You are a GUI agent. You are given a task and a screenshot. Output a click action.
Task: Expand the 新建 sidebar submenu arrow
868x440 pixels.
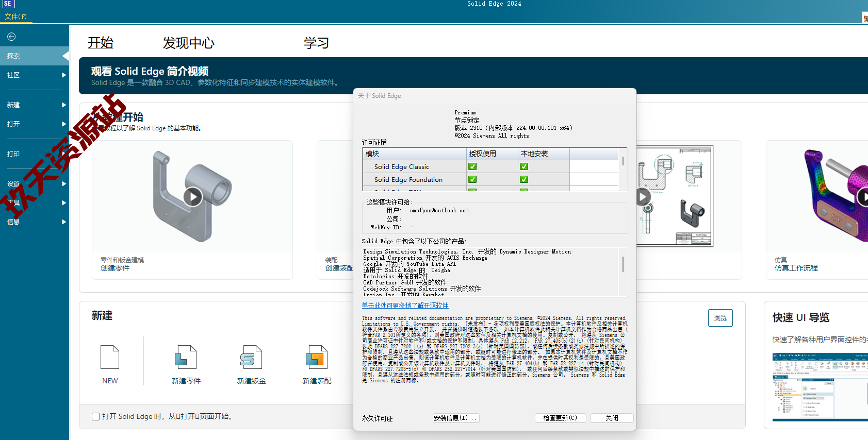(64, 105)
